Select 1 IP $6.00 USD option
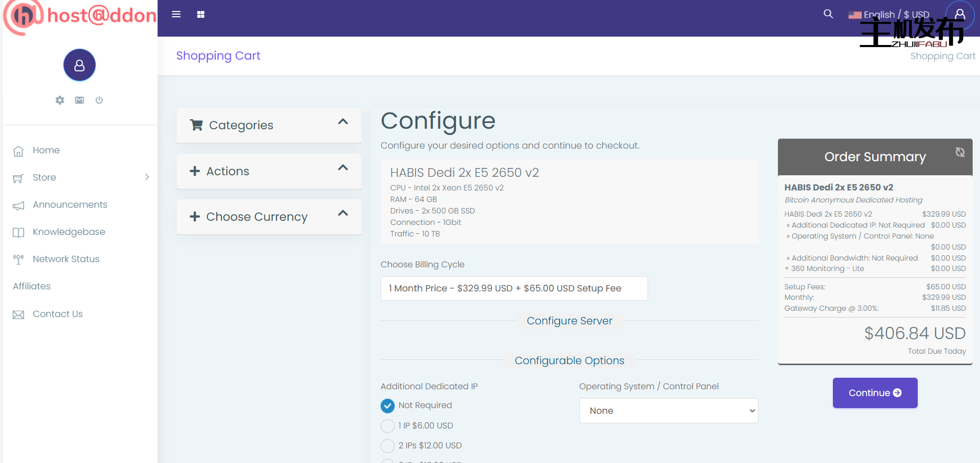Image resolution: width=980 pixels, height=463 pixels. click(x=388, y=426)
